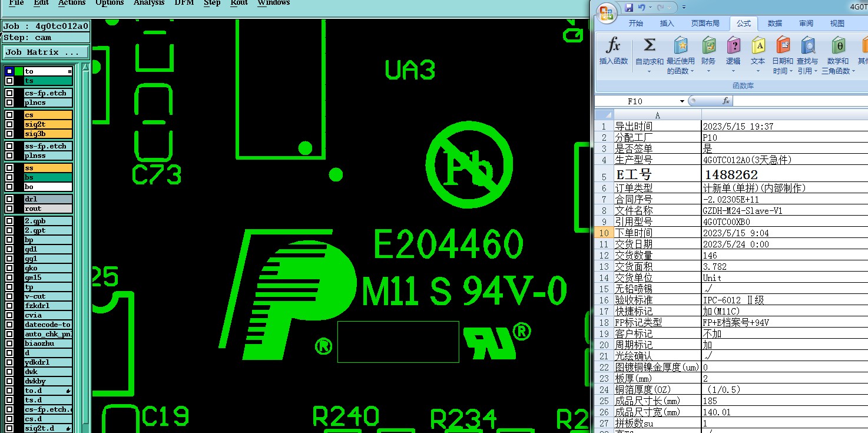This screenshot has height=433, width=868.
Task: Click the Step: cam label
Action: (45, 38)
